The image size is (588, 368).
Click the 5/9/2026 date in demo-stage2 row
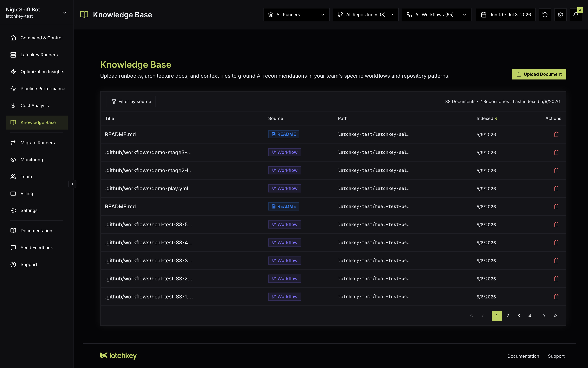pos(486,171)
